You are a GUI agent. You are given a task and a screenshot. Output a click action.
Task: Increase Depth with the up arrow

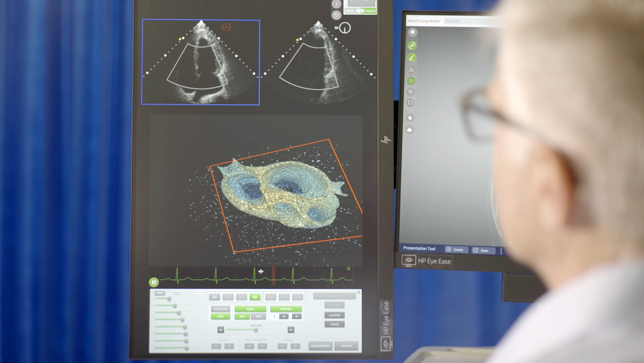point(229,346)
